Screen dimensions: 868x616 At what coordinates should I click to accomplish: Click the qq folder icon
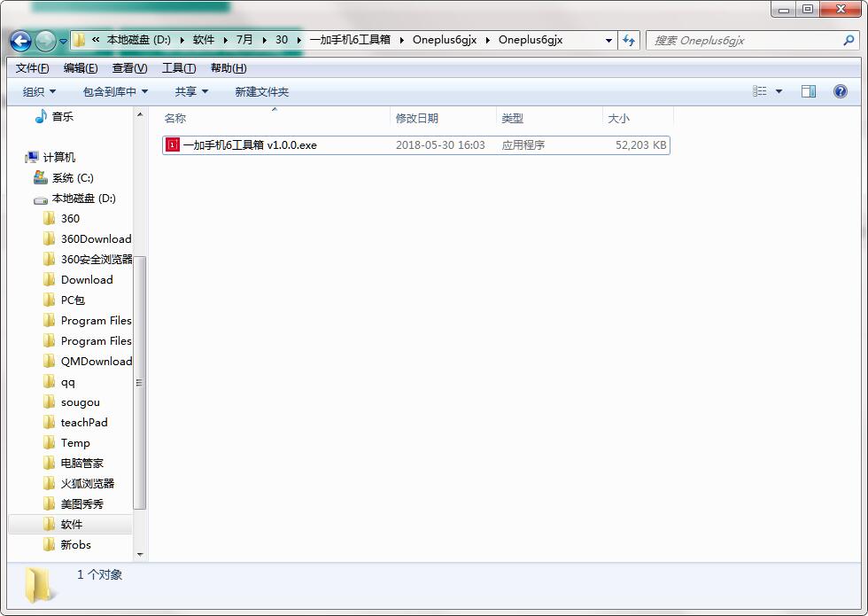(x=50, y=382)
